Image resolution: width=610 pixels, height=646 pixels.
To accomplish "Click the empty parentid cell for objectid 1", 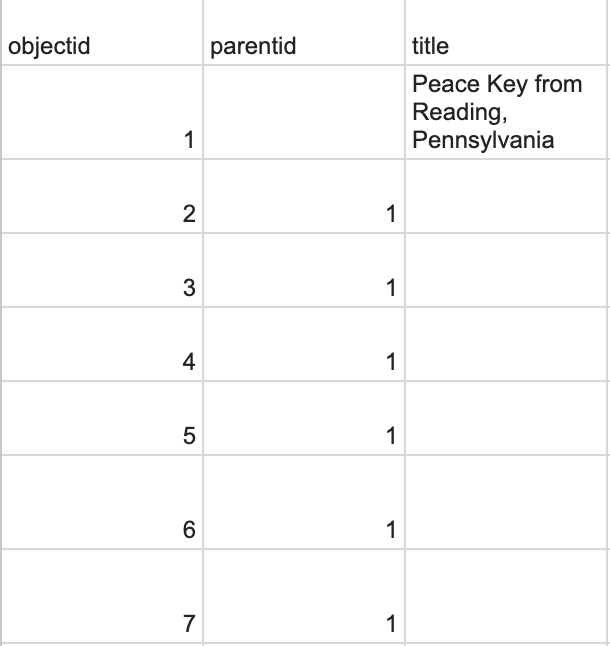I will pos(303,112).
